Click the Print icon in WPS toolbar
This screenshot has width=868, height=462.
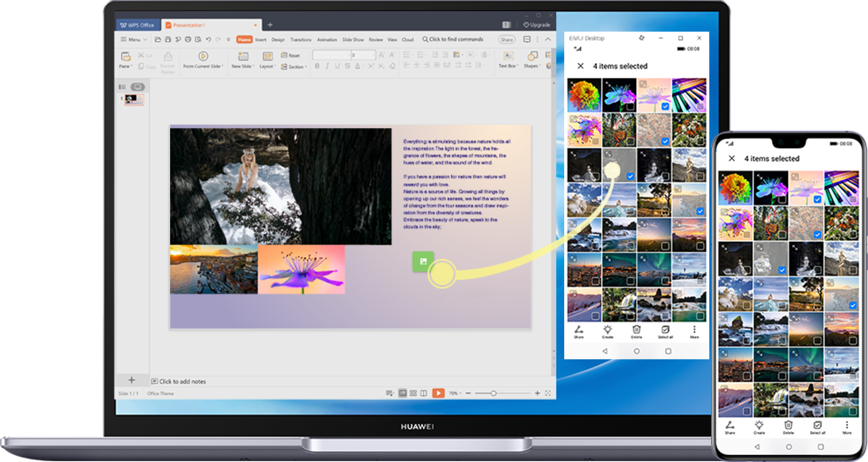pyautogui.click(x=188, y=39)
